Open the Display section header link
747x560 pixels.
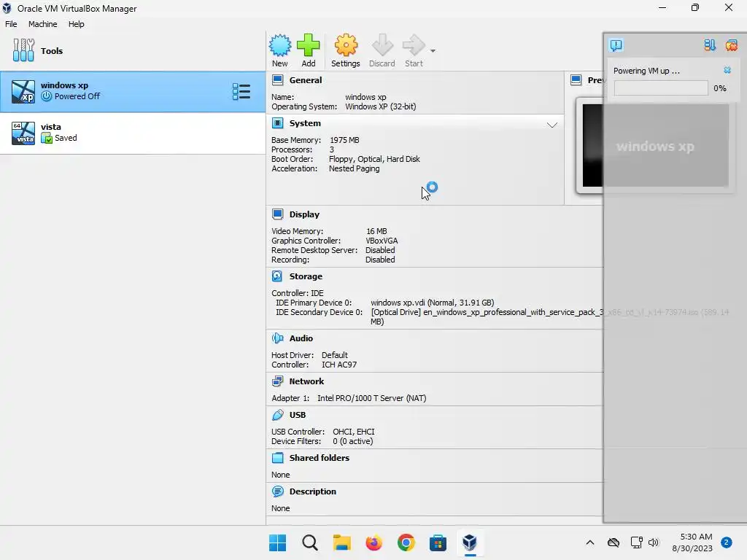[304, 214]
